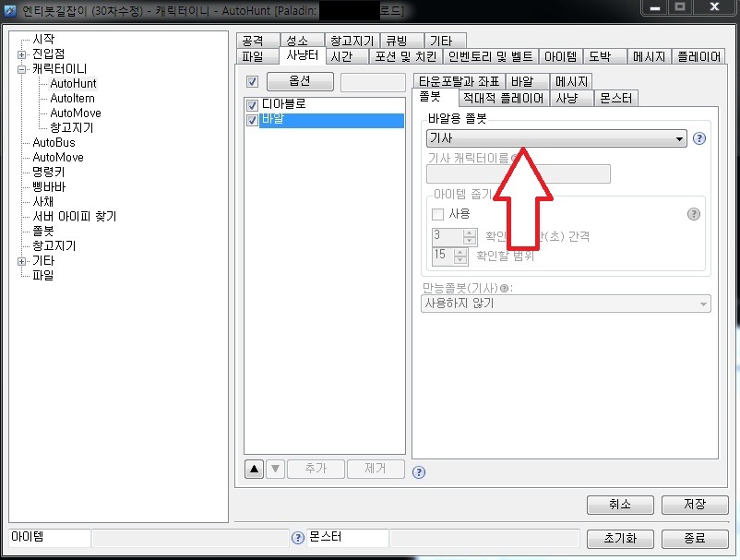Click the help icon below the 추가/제거 buttons
This screenshot has width=740, height=560.
tap(419, 472)
